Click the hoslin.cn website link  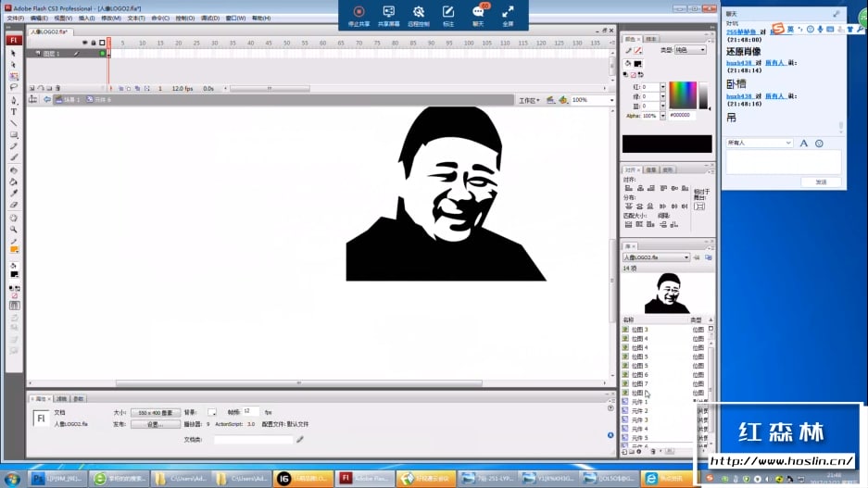click(782, 461)
